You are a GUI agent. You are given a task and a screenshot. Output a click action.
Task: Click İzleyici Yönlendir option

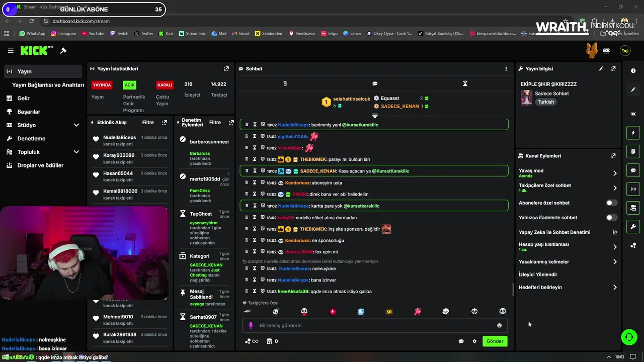[x=538, y=275]
